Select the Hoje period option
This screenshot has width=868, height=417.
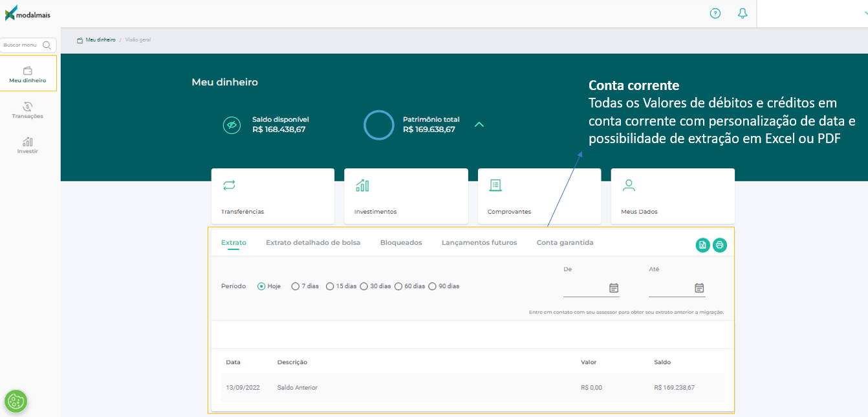[261, 286]
